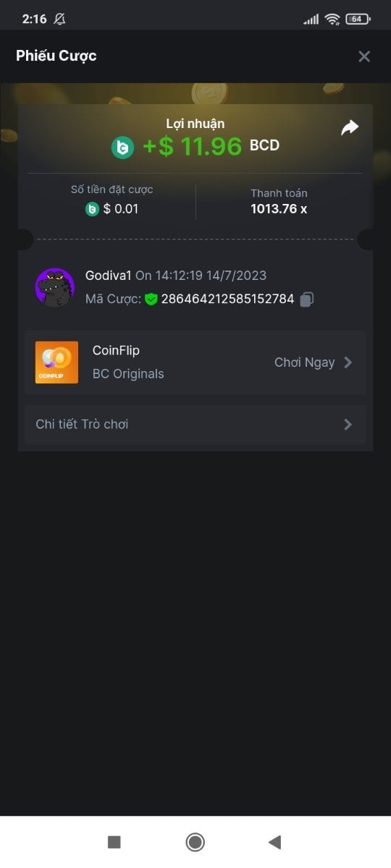This screenshot has width=391, height=868.
Task: Open the CoinFlip game thumbnail
Action: pyautogui.click(x=56, y=362)
